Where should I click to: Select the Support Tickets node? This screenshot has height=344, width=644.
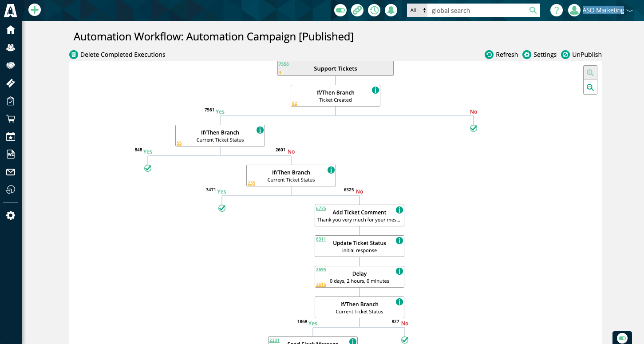pyautogui.click(x=336, y=68)
